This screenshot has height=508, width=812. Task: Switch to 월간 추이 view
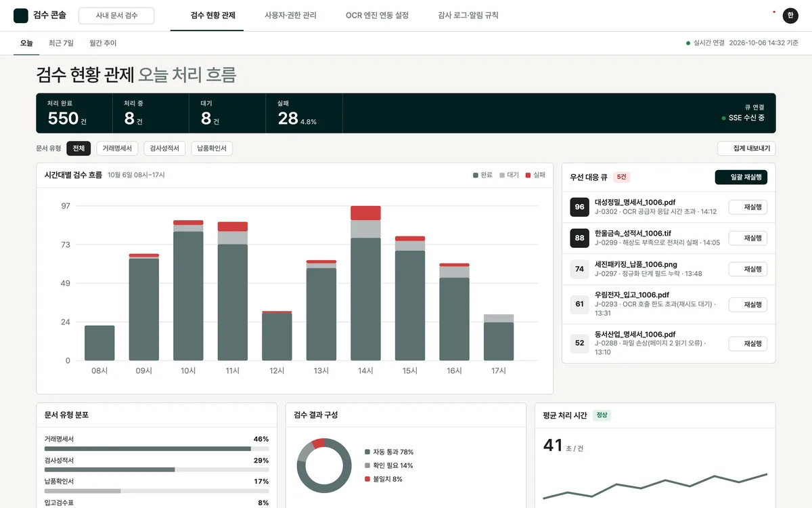point(103,43)
